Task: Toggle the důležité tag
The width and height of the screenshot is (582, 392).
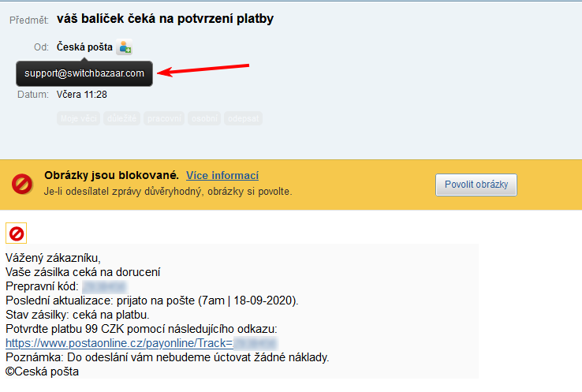Action: point(121,118)
